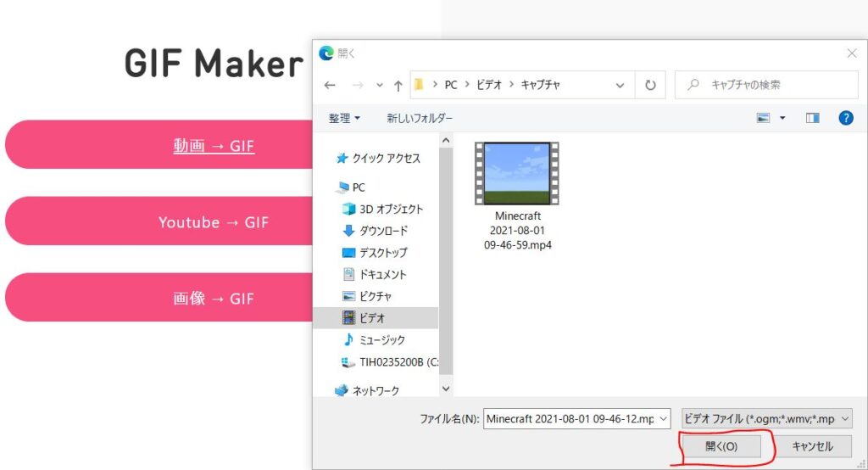
Task: Click the C: drive icon
Action: pyautogui.click(x=348, y=362)
